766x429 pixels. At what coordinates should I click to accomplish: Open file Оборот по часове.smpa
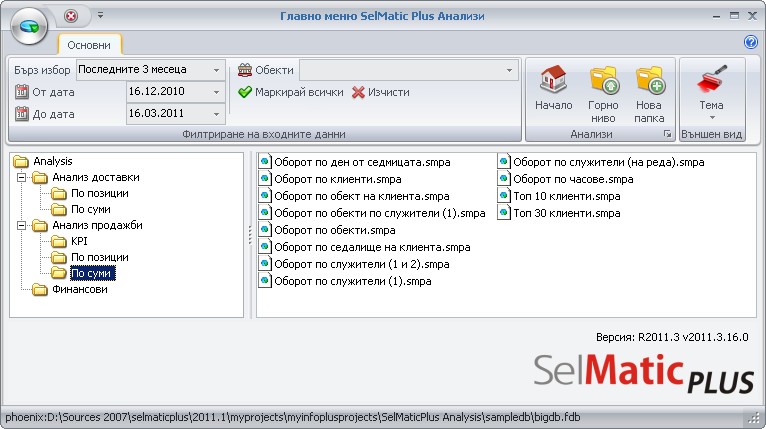pos(573,179)
